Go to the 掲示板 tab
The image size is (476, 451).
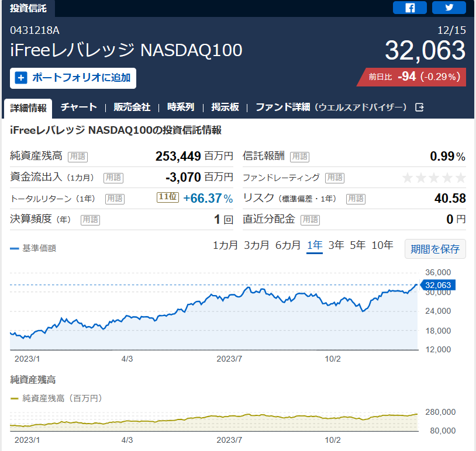point(225,107)
